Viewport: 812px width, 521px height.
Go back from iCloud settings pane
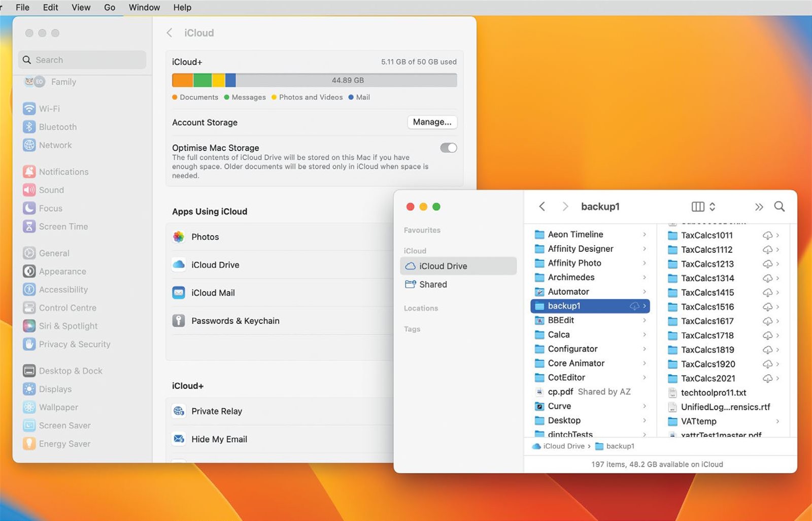tap(170, 32)
